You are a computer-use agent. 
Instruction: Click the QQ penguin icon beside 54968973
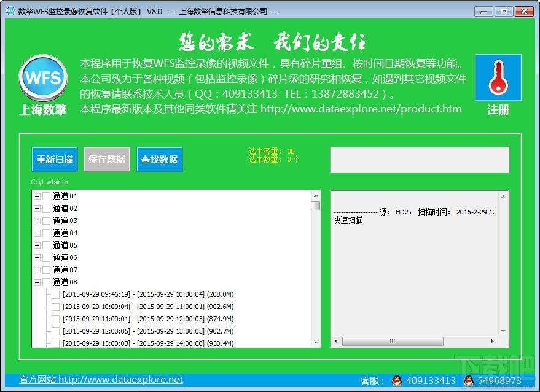[x=469, y=380]
